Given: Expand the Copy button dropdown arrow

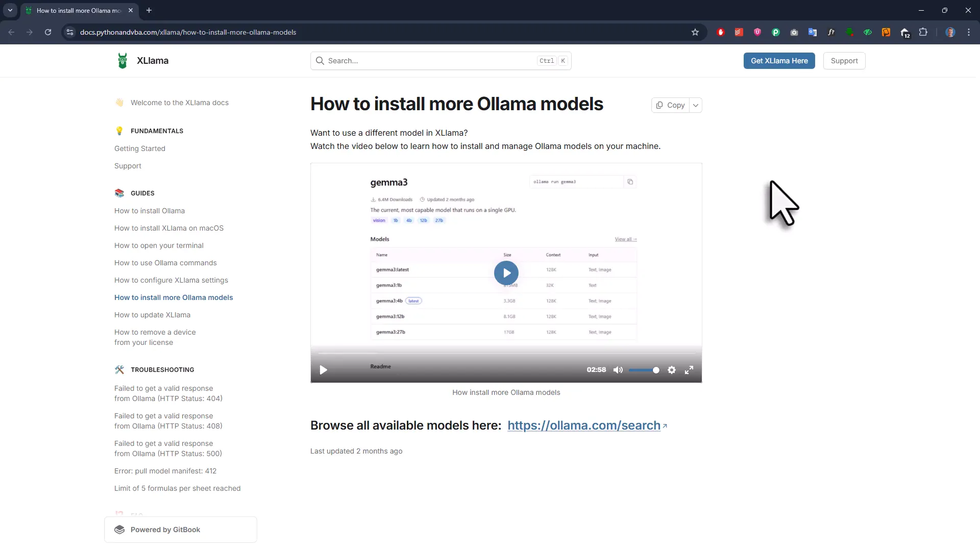Looking at the screenshot, I should [696, 105].
